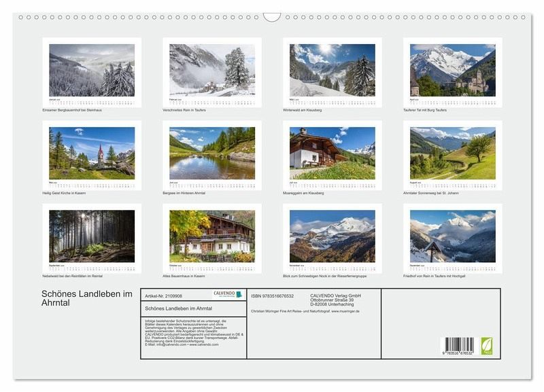
Task: Open the Taufers castle valley photo
Action: coord(452,70)
